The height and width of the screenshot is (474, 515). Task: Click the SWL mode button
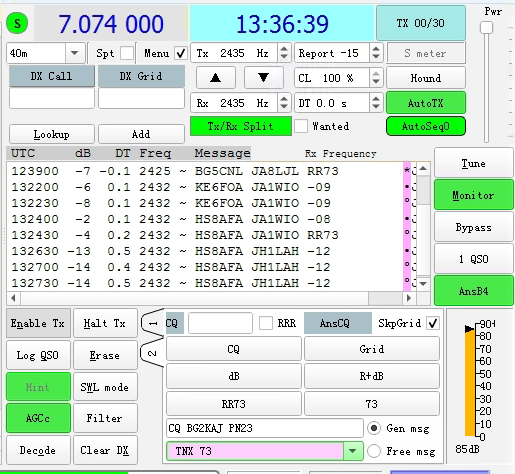(105, 387)
